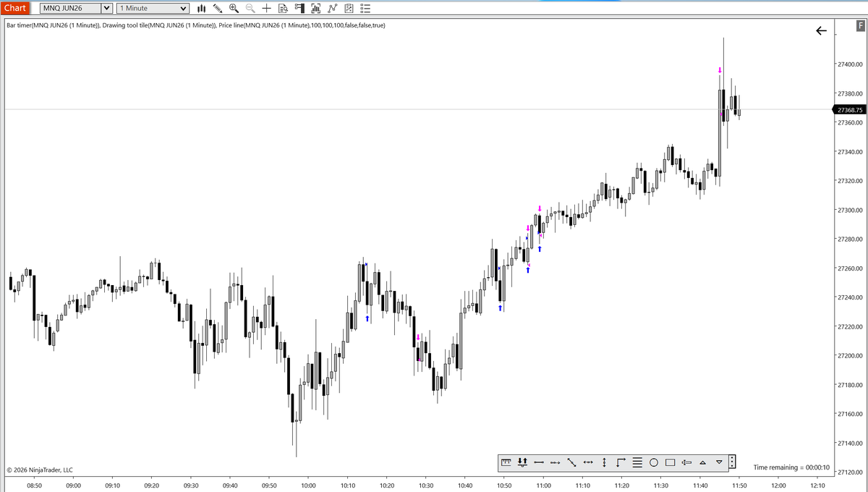Zoom in with the magnifier plus icon
Image resolution: width=868 pixels, height=492 pixels.
(234, 9)
